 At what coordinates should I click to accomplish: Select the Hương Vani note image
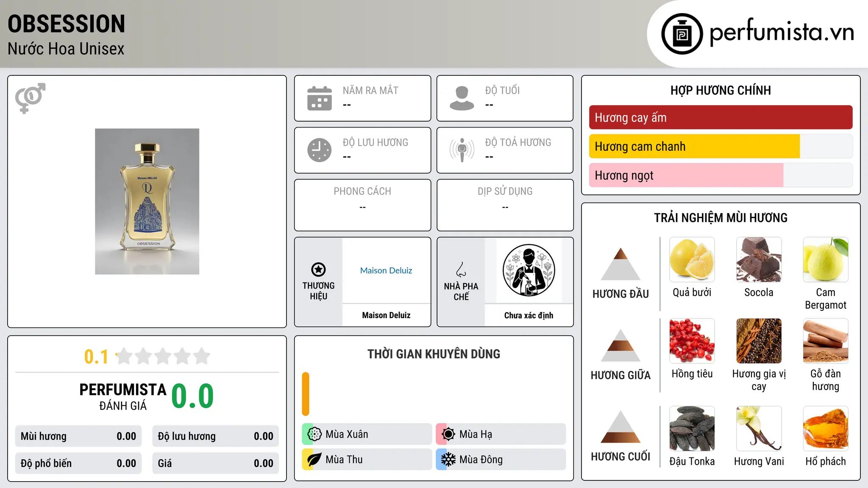pos(759,429)
